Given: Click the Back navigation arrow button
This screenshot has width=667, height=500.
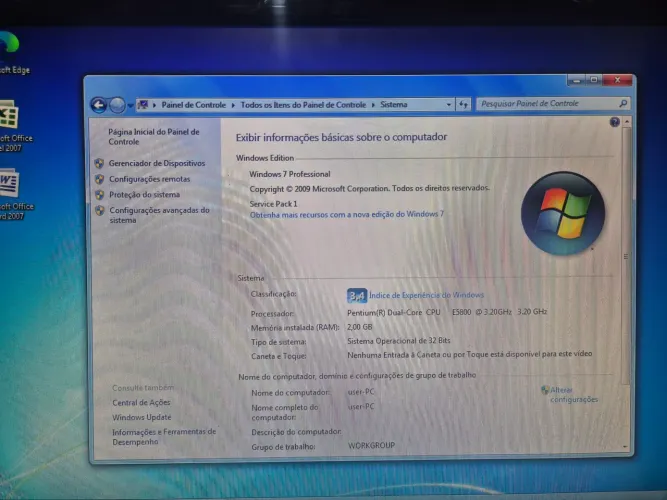Looking at the screenshot, I should [99, 105].
